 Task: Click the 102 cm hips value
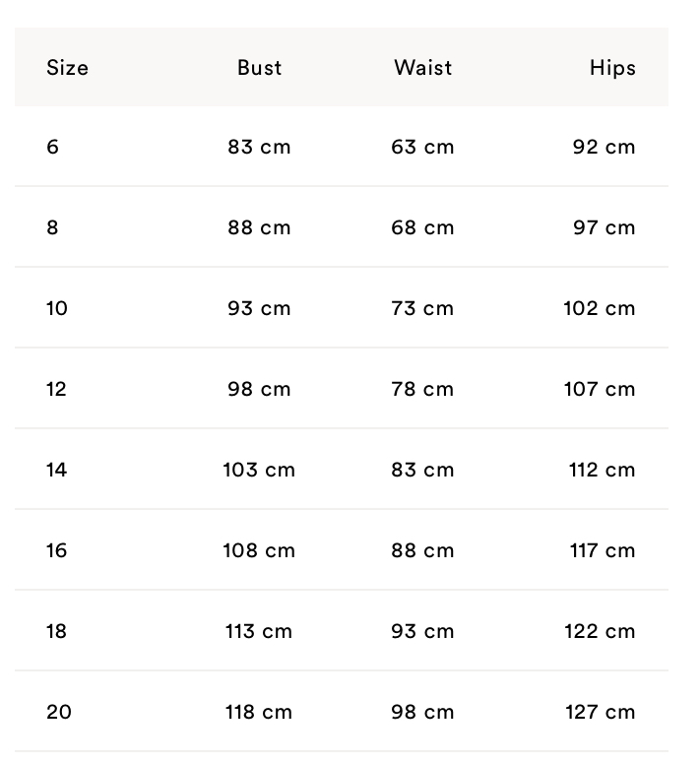[599, 309]
